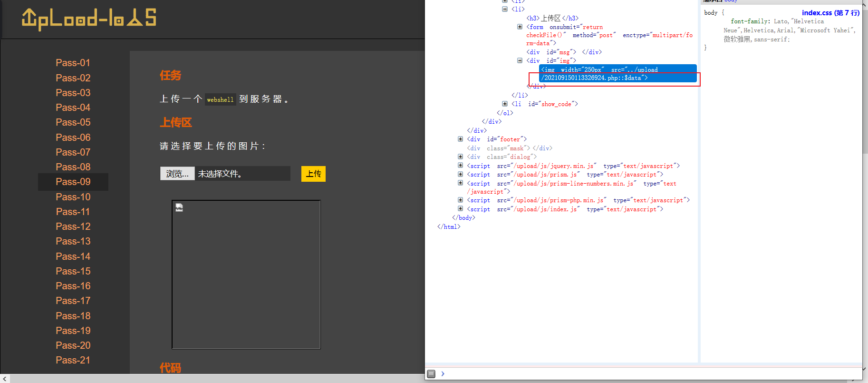Viewport: 868px width, 383px height.
Task: Go to Pass-02
Action: click(73, 78)
